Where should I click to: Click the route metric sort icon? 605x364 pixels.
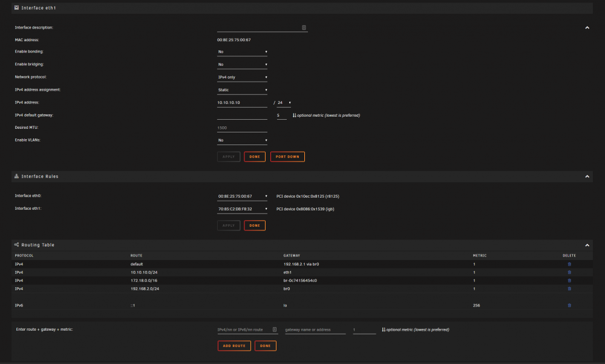tap(384, 330)
